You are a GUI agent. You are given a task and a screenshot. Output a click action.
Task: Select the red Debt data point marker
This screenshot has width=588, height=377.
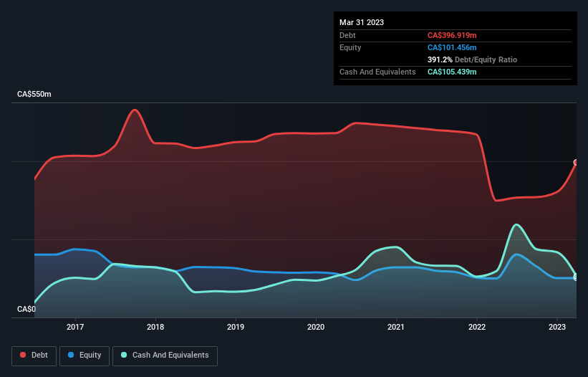click(577, 163)
